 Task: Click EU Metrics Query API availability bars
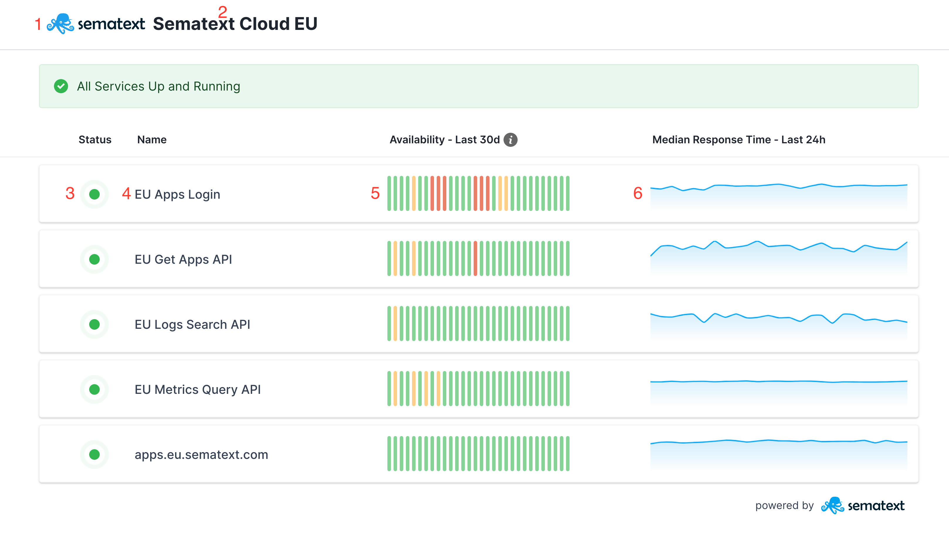[479, 389]
